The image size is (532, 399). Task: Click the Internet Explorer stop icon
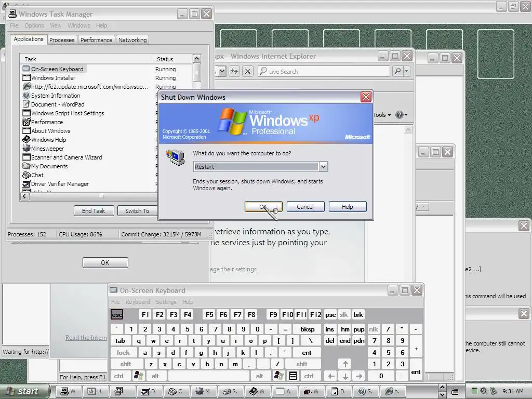point(248,71)
